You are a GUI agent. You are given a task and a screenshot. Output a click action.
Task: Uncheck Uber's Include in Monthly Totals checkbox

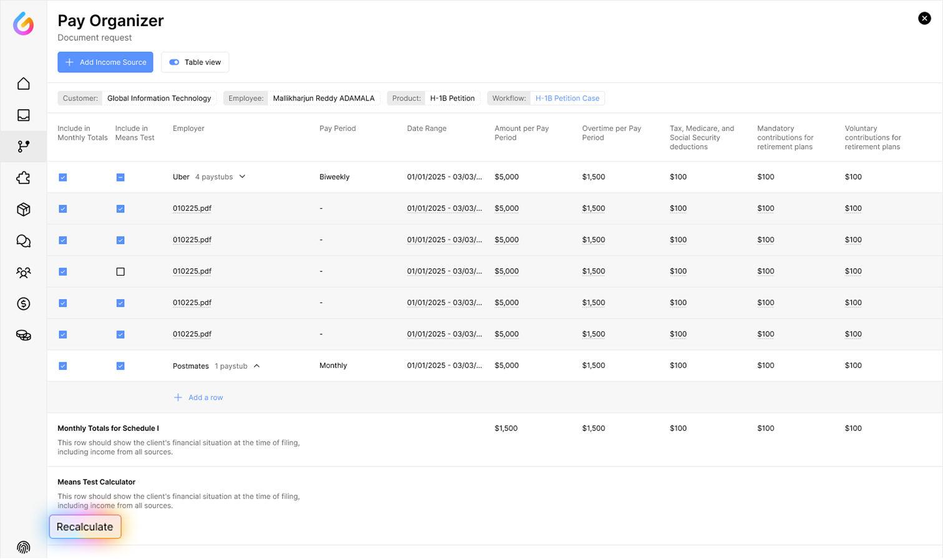point(63,178)
